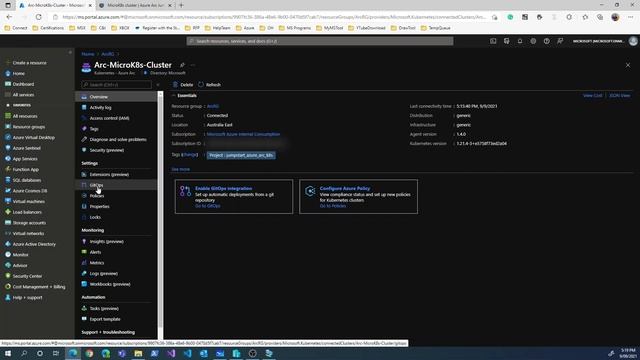Click Refresh in the command bar

click(209, 84)
